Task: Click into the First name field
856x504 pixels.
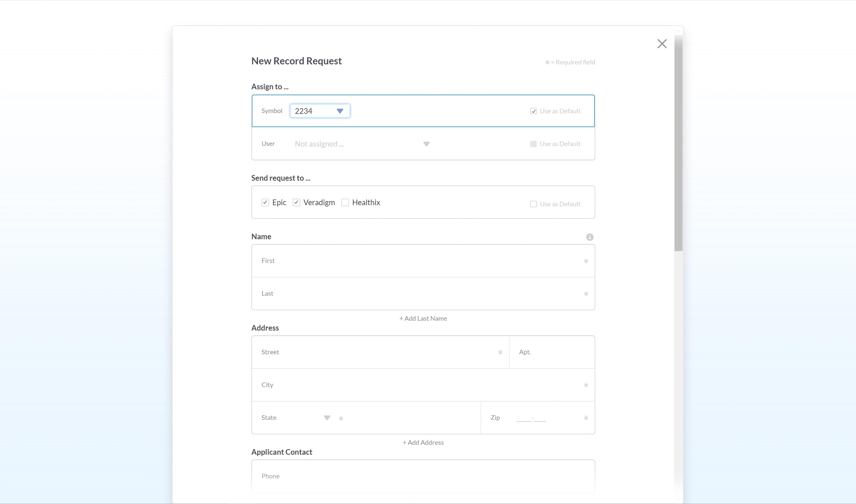Action: [x=423, y=261]
